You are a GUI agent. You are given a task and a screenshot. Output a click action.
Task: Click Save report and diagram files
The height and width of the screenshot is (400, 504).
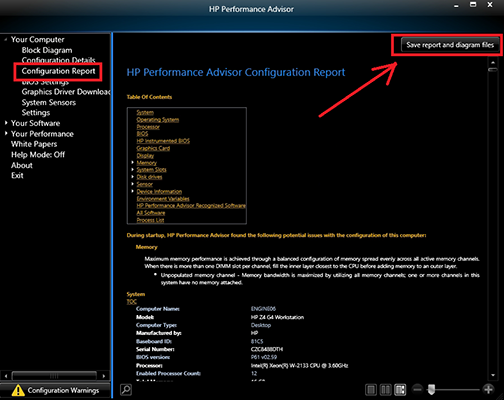click(x=450, y=45)
